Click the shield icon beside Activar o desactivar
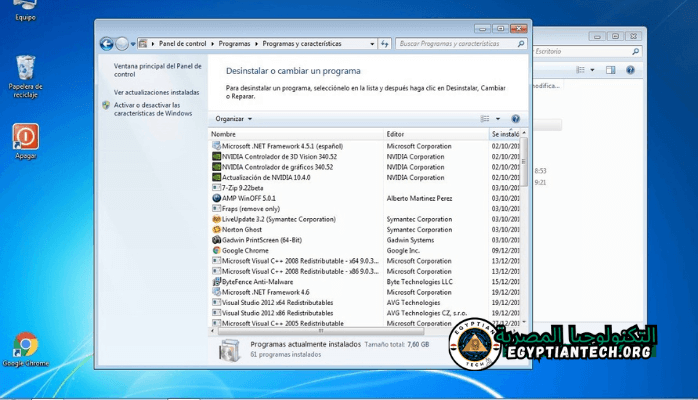This screenshot has height=400, width=698. (x=106, y=105)
